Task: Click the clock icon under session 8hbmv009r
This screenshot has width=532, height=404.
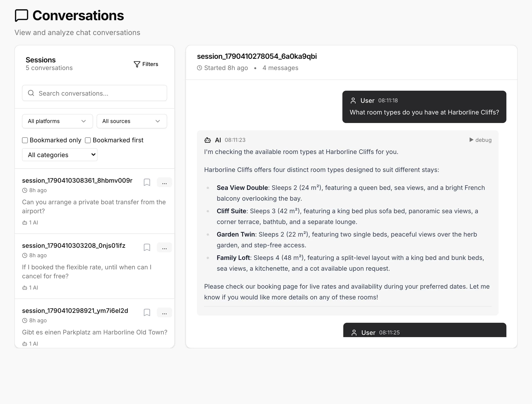Action: point(24,191)
